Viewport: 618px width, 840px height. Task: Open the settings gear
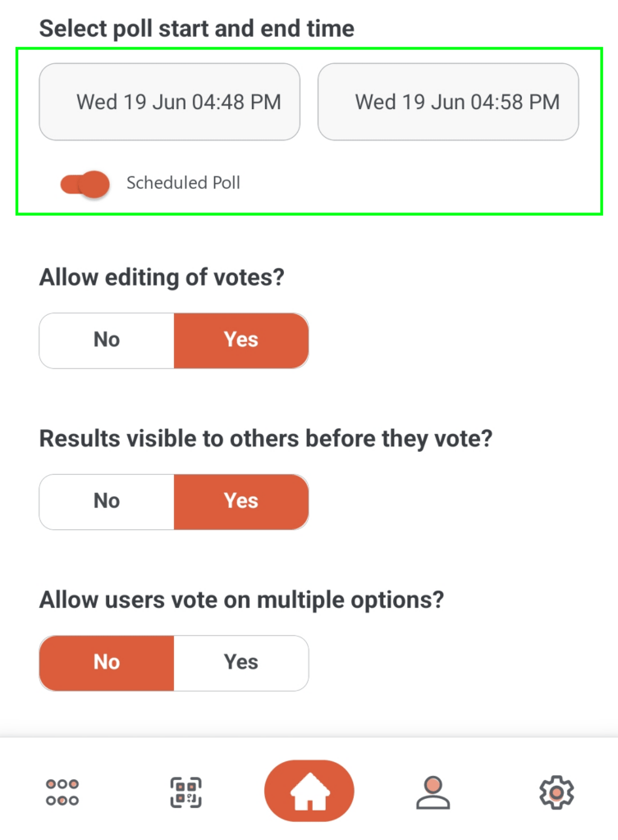pyautogui.click(x=556, y=792)
